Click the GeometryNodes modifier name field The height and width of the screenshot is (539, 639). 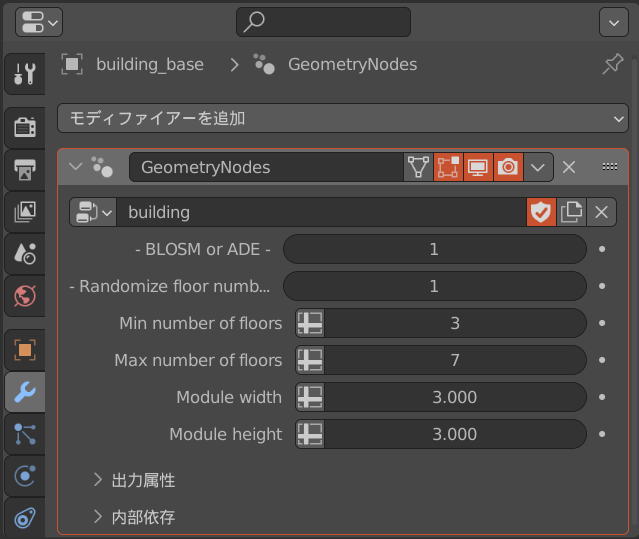click(266, 167)
